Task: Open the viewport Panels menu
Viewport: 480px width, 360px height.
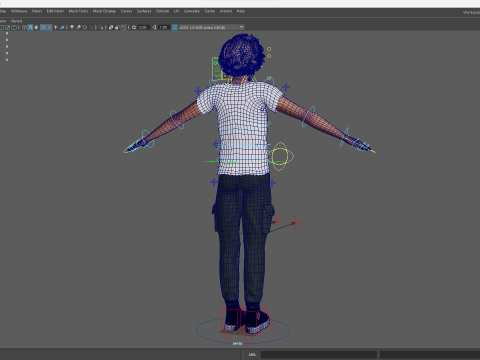Action: coord(16,21)
